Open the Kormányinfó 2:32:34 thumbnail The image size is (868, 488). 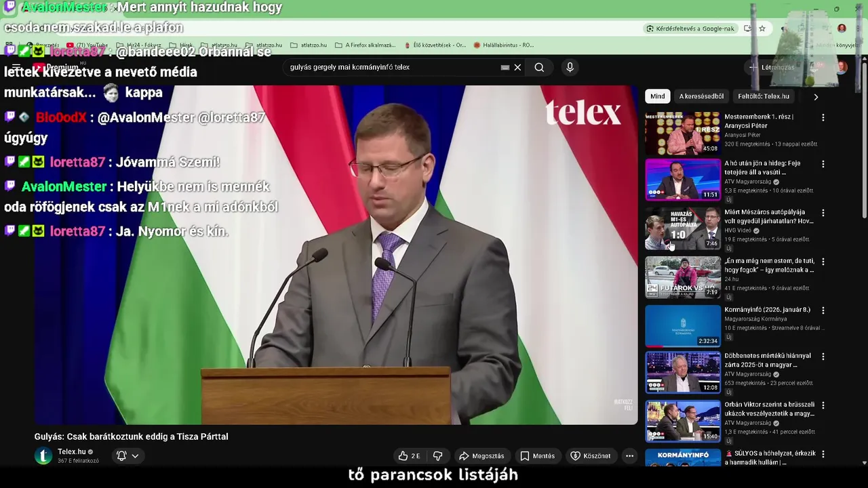click(683, 326)
